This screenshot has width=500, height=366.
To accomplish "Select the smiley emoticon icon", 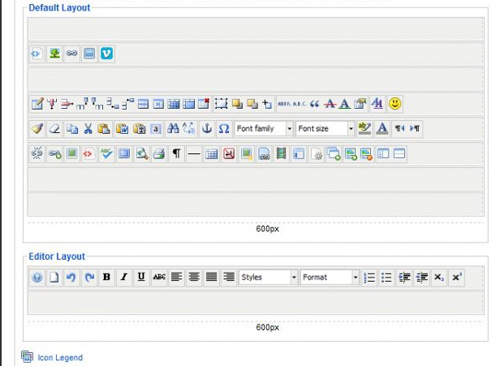I will click(x=395, y=104).
